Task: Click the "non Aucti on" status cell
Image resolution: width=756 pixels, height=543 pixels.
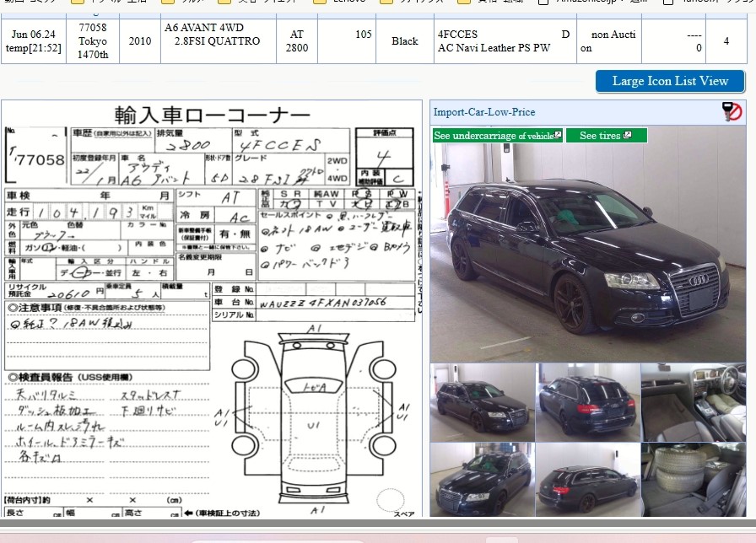Action: (608, 41)
